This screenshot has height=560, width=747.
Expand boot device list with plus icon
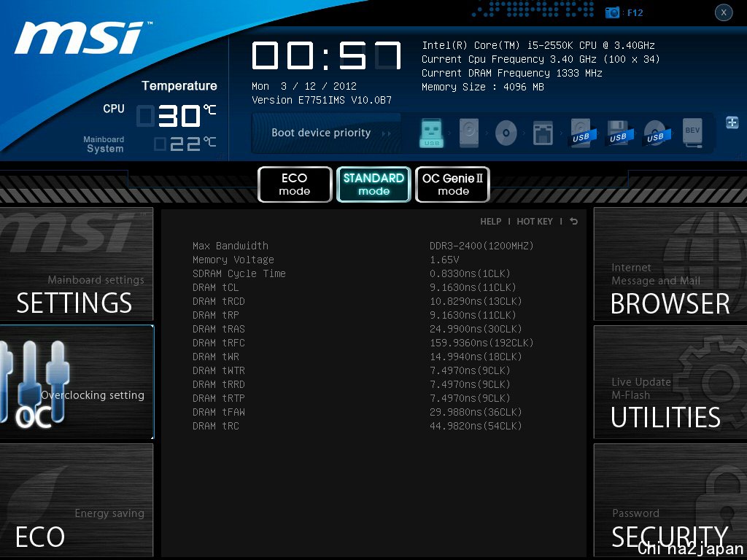pyautogui.click(x=732, y=122)
